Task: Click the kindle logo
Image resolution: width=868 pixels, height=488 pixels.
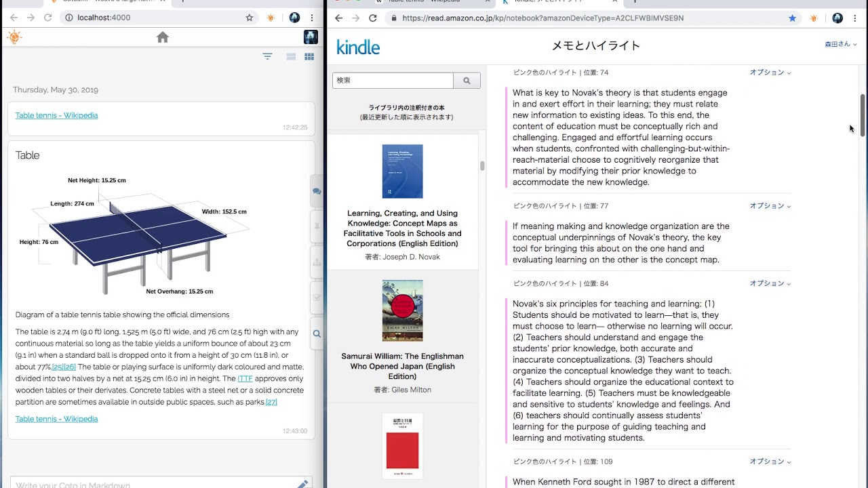Action: click(x=358, y=47)
